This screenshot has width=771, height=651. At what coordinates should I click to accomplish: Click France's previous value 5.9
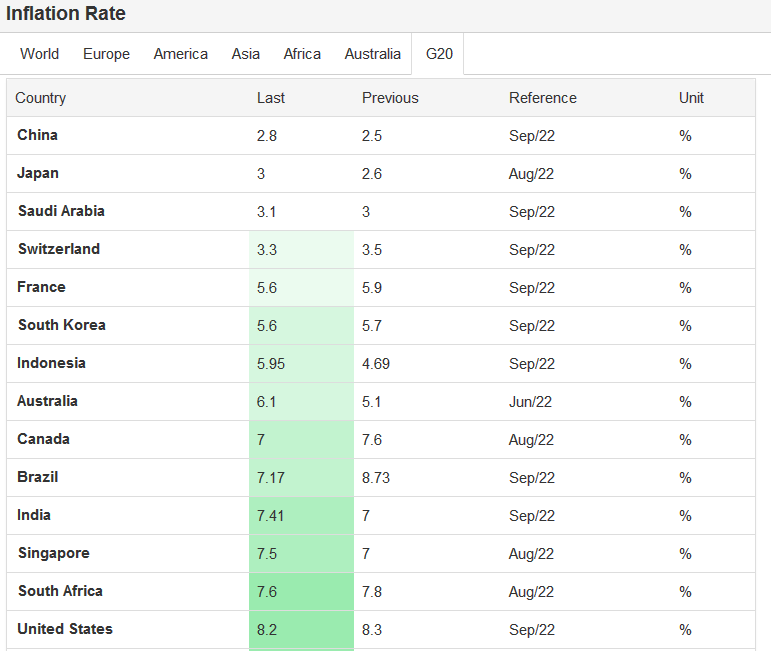coord(372,288)
